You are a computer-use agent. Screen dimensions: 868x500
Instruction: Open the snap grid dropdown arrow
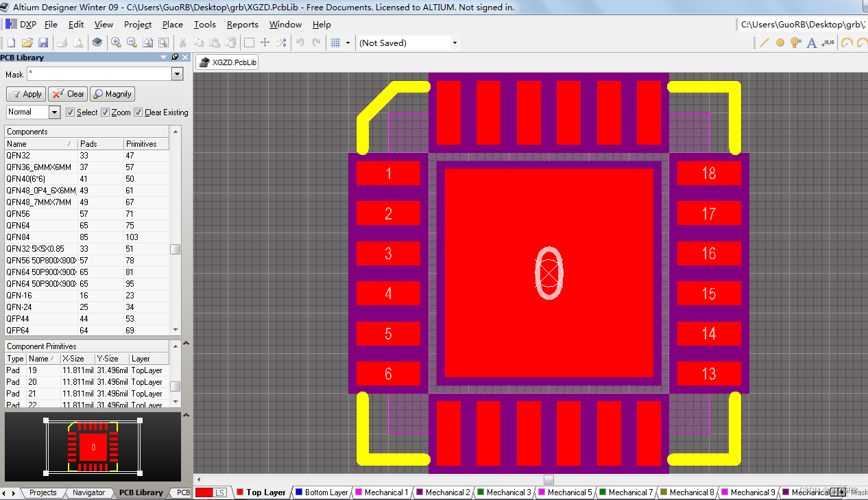[x=348, y=43]
